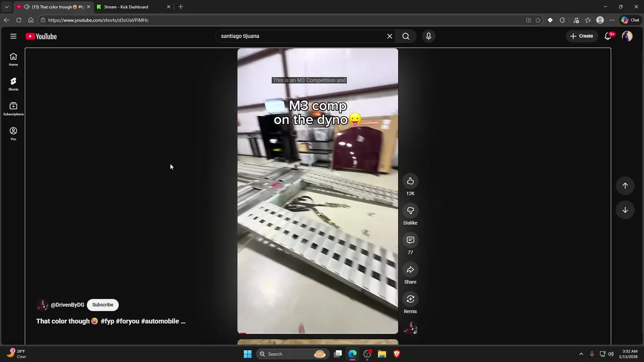The width and height of the screenshot is (644, 362).
Task: Show hidden system tray icons
Action: pyautogui.click(x=581, y=354)
